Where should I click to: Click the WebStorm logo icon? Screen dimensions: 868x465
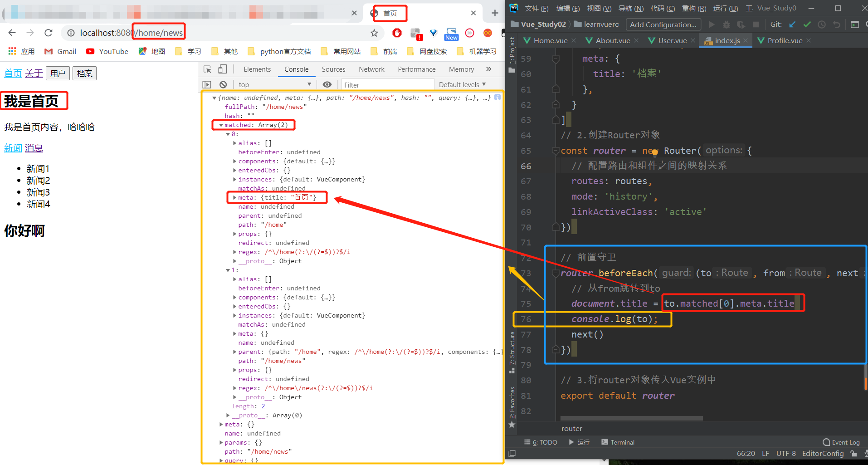[x=514, y=8]
